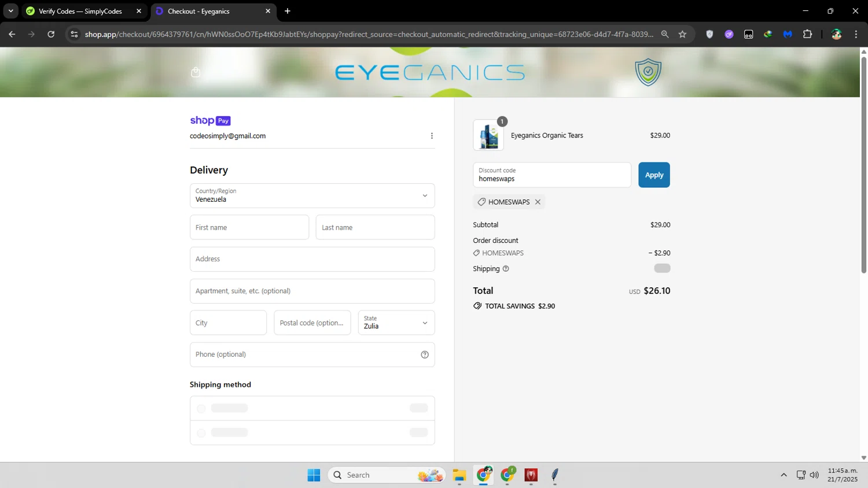Go back in browser history
This screenshot has width=868, height=488.
tap(12, 34)
